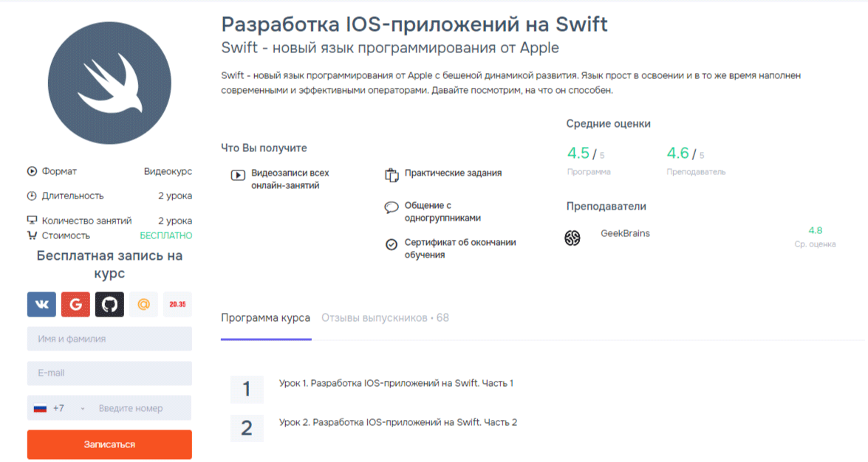Click the Введите номер phone field

[140, 408]
